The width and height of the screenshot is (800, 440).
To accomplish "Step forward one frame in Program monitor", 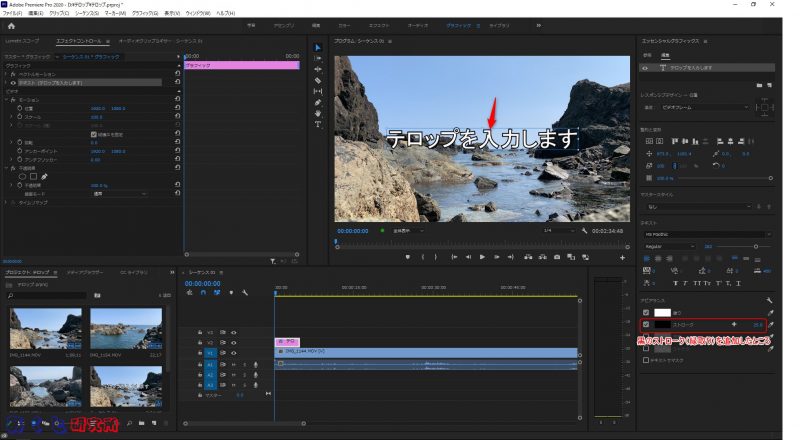I will (x=496, y=257).
